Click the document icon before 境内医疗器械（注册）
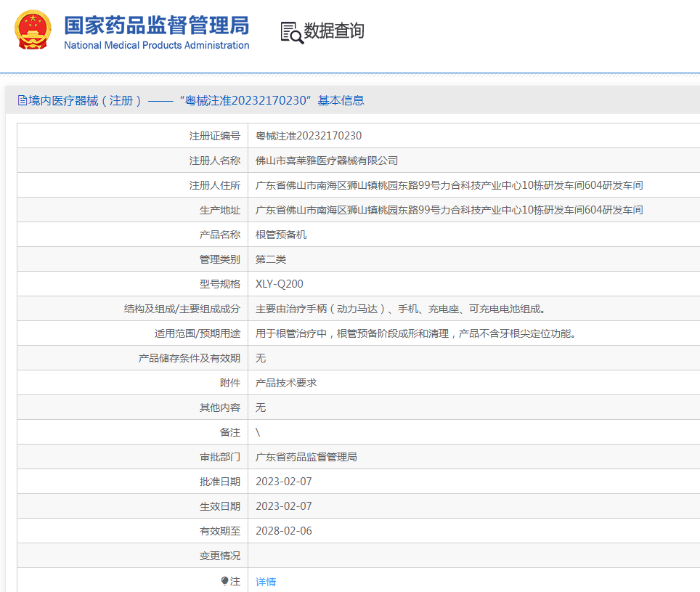This screenshot has height=592, width=700. [x=23, y=100]
